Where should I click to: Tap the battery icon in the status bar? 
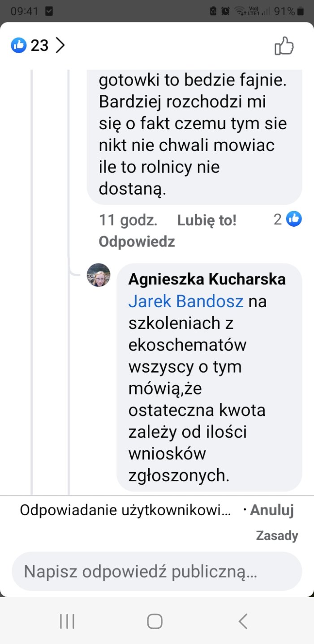coord(301,11)
